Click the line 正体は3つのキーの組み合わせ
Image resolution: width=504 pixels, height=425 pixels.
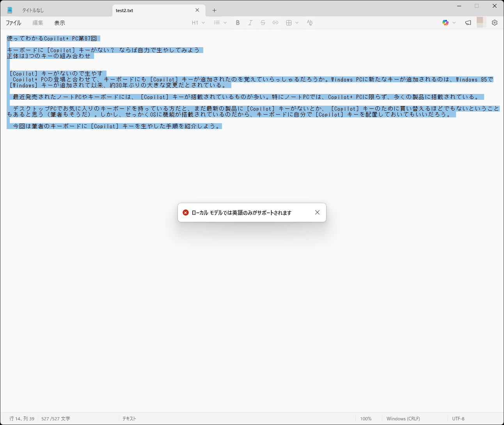pyautogui.click(x=49, y=56)
